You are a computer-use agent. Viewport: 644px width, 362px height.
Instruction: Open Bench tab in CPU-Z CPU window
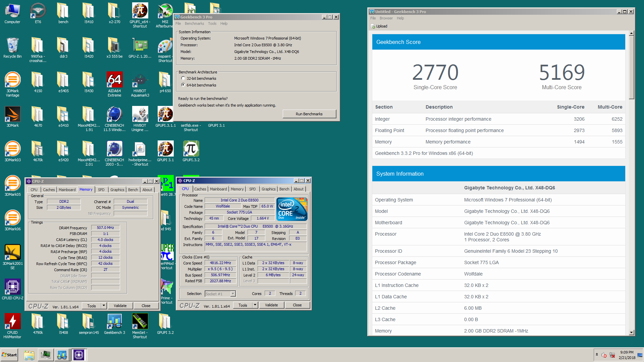[284, 189]
